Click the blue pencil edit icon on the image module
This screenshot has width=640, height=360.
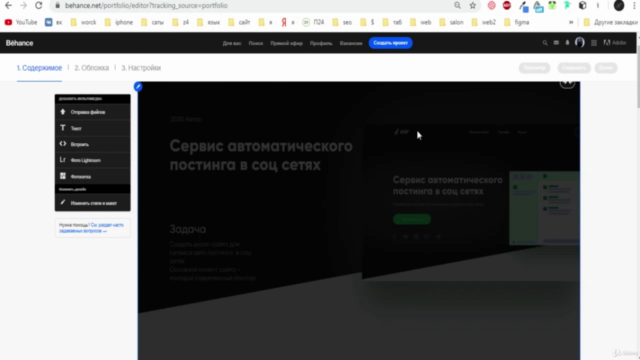138,87
